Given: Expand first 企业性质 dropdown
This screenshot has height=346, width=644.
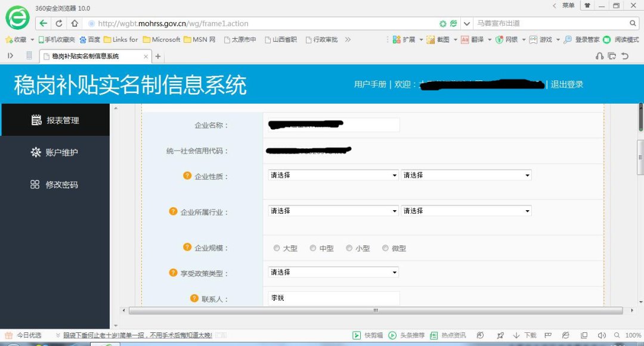Looking at the screenshot, I should pyautogui.click(x=333, y=176).
